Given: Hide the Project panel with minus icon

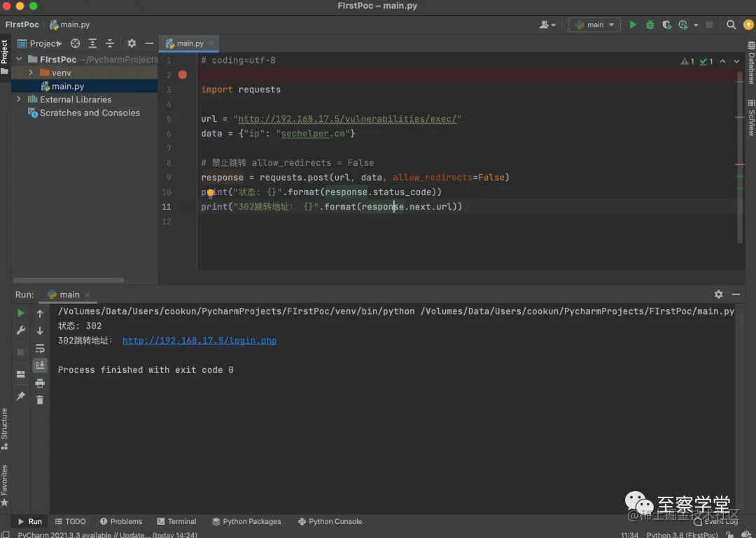Looking at the screenshot, I should pyautogui.click(x=149, y=43).
